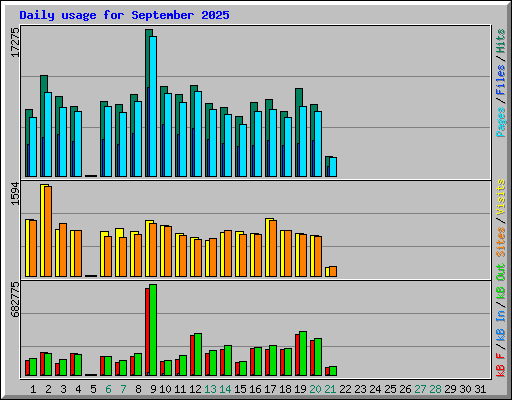The image size is (512, 400).
Task: Click the 17275 axis value
Action: (15, 42)
